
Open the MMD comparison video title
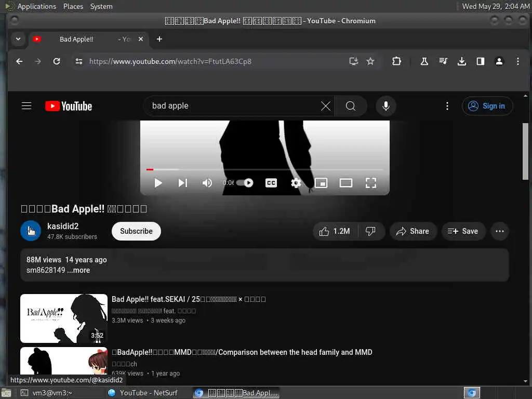[x=242, y=352]
